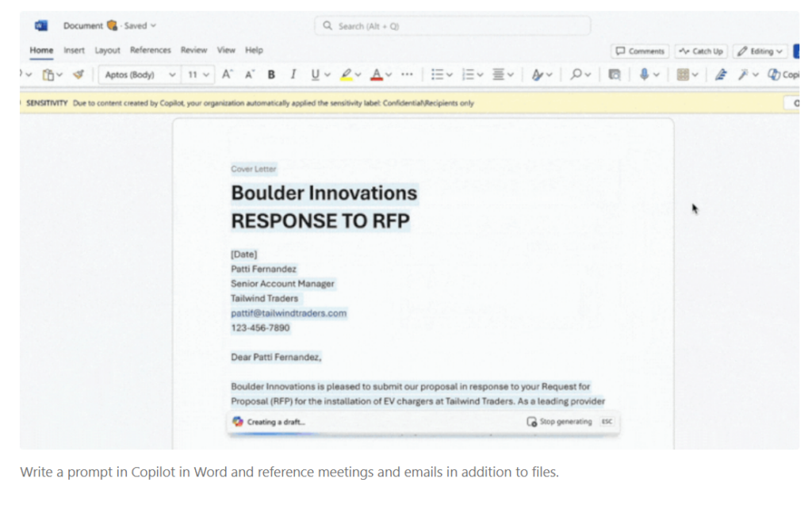This screenshot has width=812, height=509.
Task: Click the sensitivity shield icon beside Document
Action: coord(112,25)
